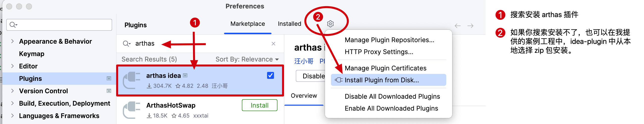This screenshot has height=124, width=644.
Task: Click the Search Results (5) label
Action: pos(149,59)
